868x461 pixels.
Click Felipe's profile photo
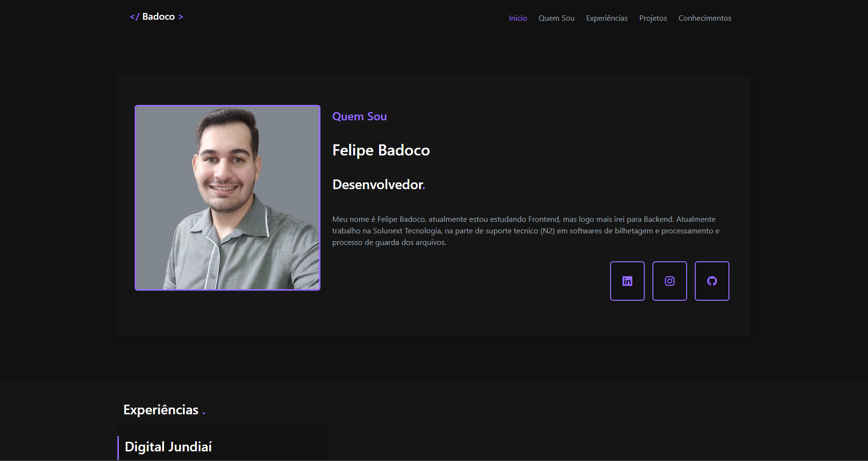point(228,198)
